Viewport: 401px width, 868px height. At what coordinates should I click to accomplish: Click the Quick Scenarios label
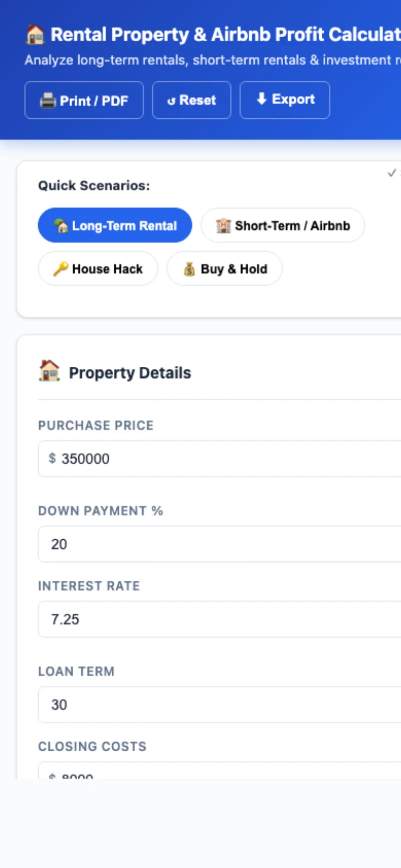[94, 185]
